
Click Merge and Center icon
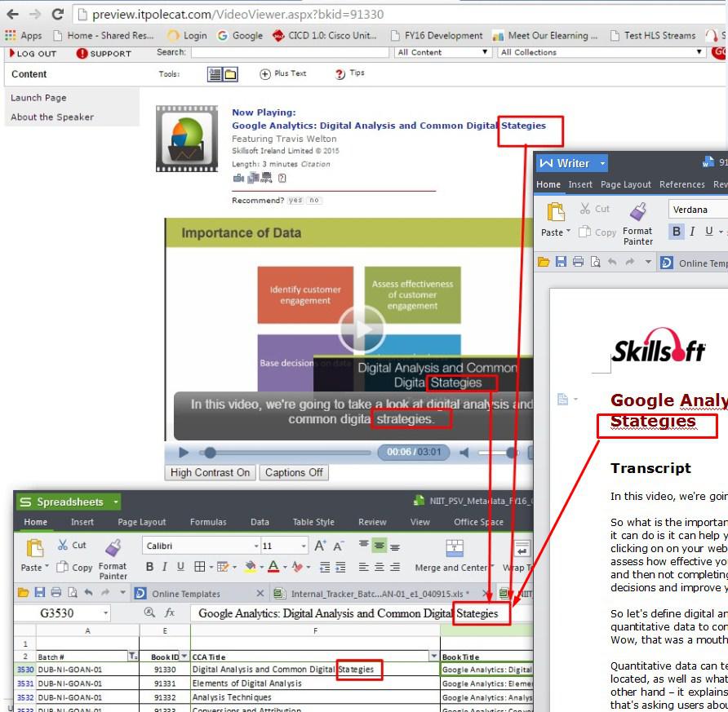click(454, 547)
